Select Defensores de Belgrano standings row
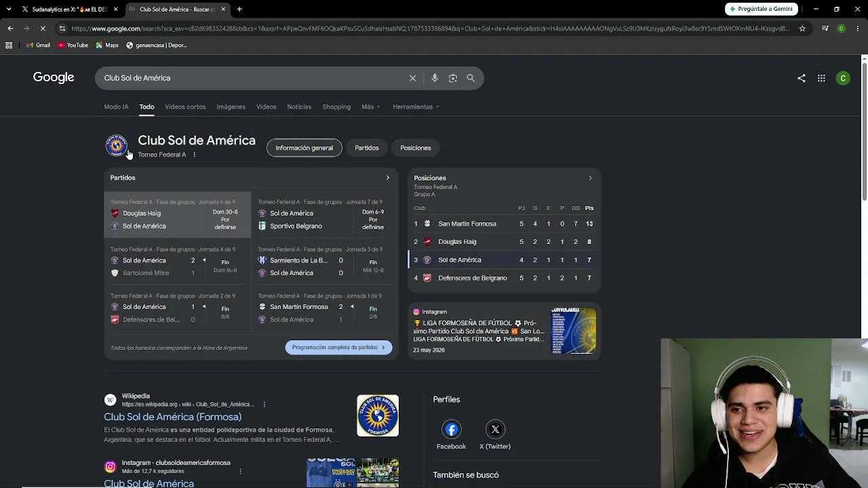Viewport: 868px width, 488px height. coord(504,278)
